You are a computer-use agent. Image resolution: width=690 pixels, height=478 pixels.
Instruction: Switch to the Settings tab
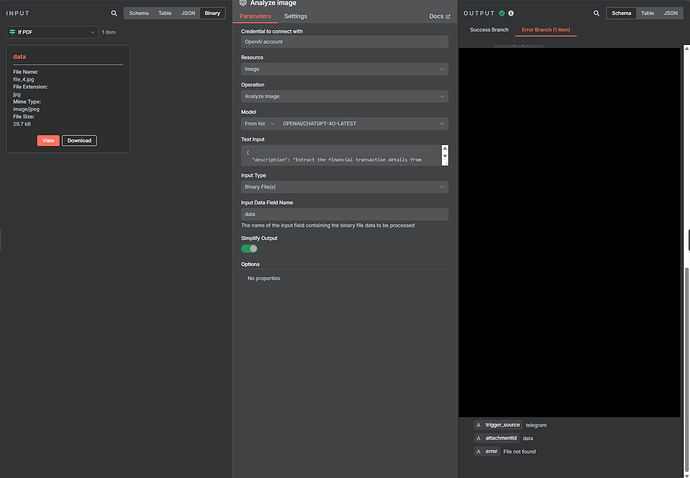point(296,16)
